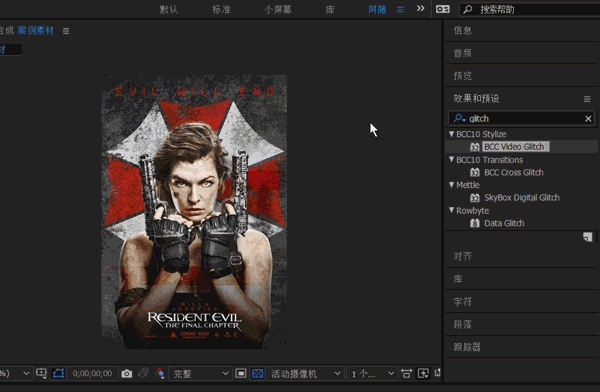The height and width of the screenshot is (392, 600).
Task: Click the Rowbyte category label
Action: tap(473, 211)
